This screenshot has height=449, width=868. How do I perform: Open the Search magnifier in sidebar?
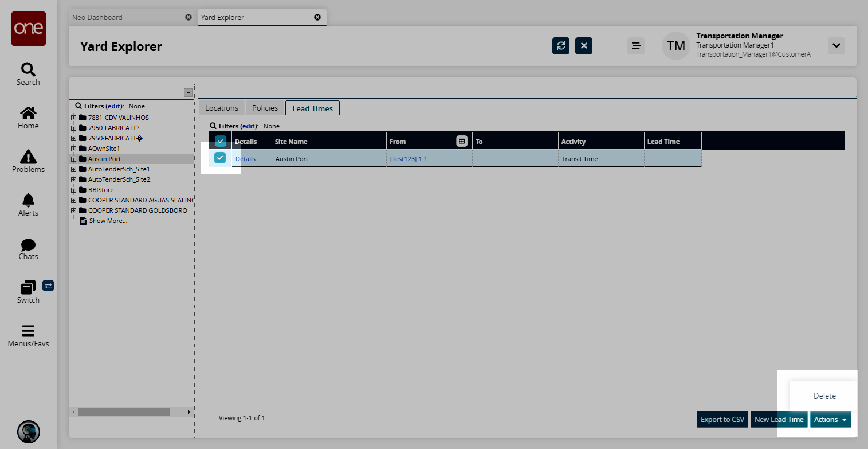[28, 70]
